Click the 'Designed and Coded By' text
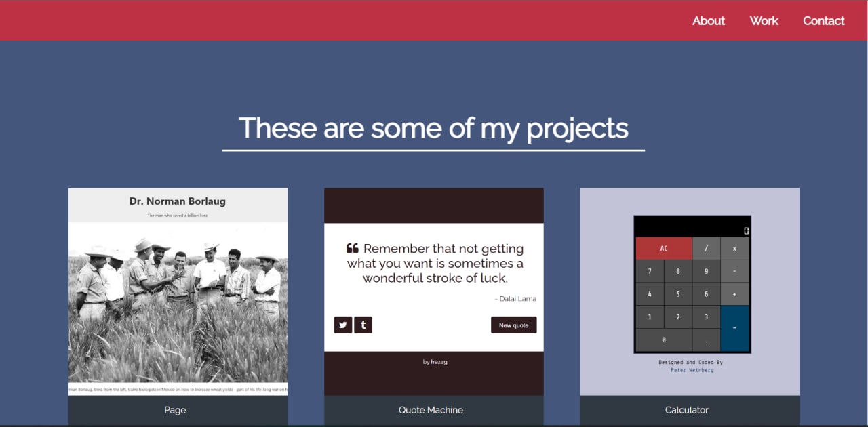The image size is (868, 427). 690,363
